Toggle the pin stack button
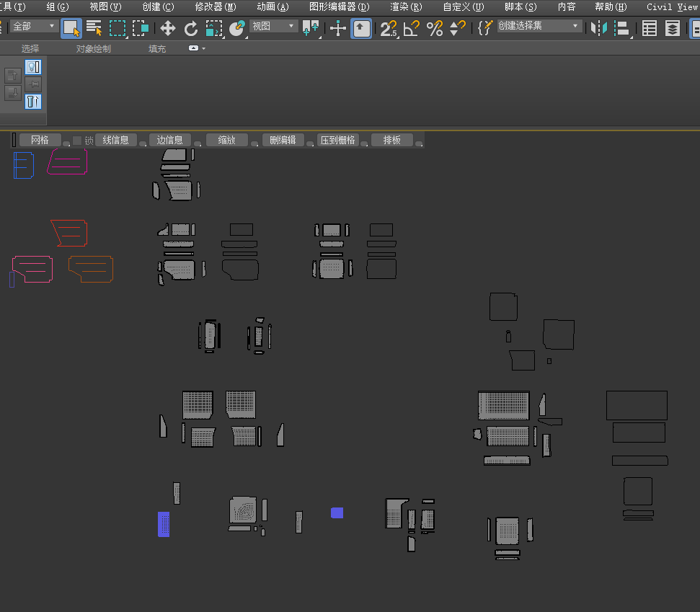 (x=33, y=84)
